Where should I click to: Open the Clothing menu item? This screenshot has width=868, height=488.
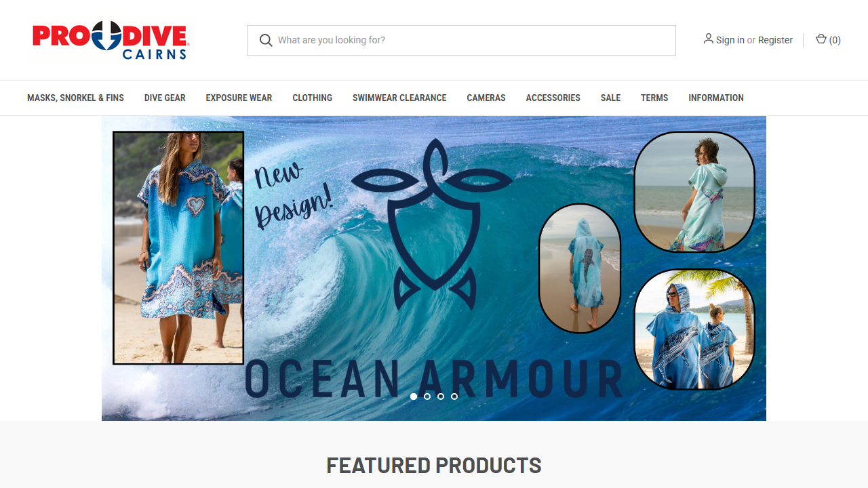tap(312, 98)
